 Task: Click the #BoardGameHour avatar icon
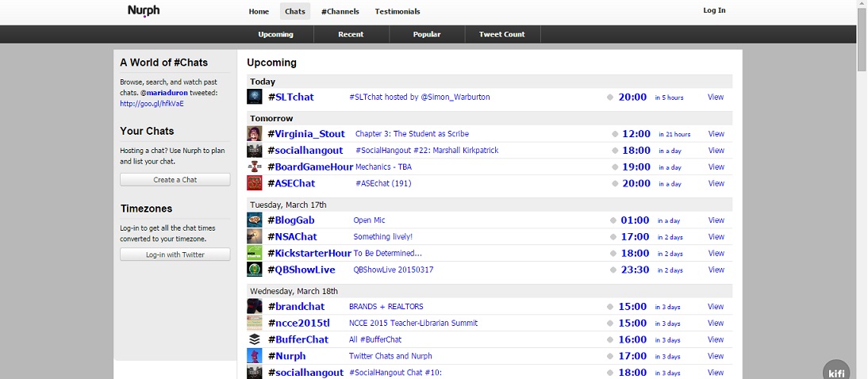click(x=254, y=167)
